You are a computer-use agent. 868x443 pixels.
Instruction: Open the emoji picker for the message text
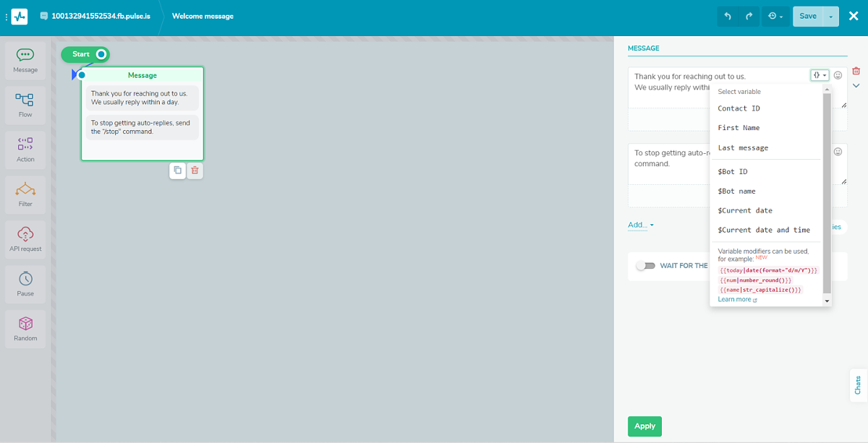coord(838,74)
